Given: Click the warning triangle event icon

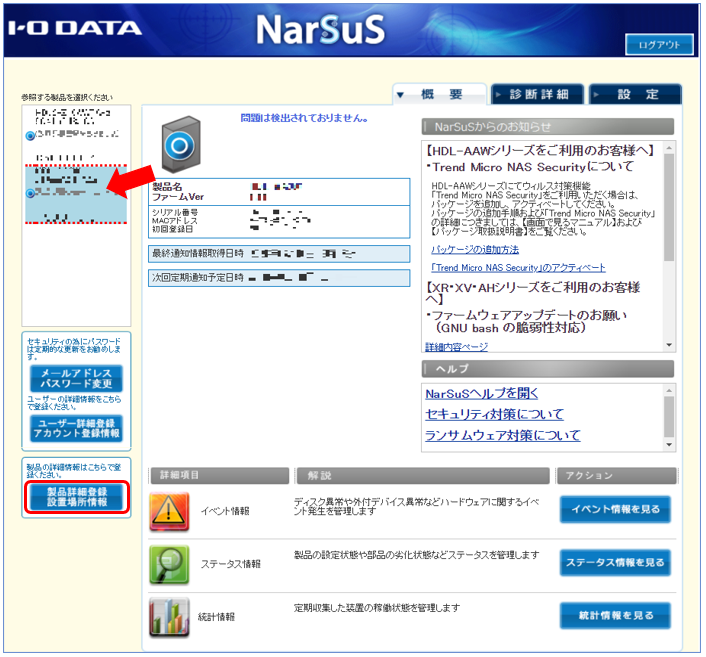Looking at the screenshot, I should pos(169,510).
